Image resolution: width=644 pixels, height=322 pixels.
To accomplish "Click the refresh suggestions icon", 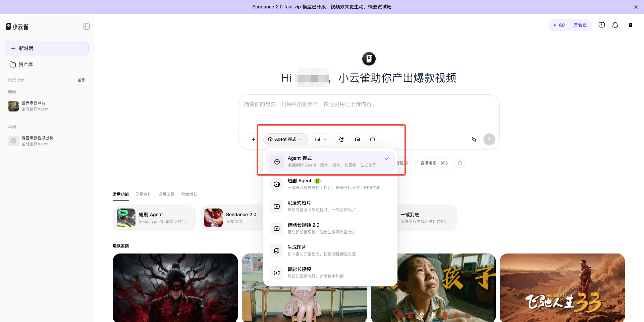I will (x=460, y=163).
